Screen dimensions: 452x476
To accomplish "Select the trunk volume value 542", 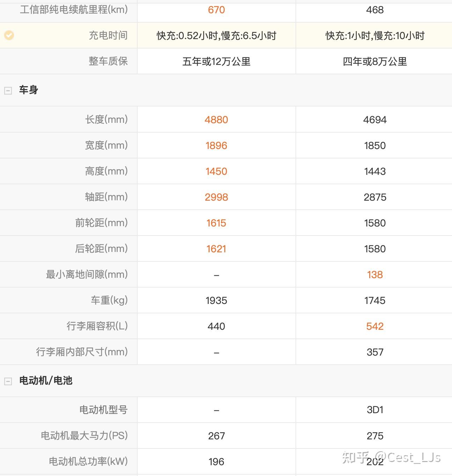I will (x=375, y=326).
